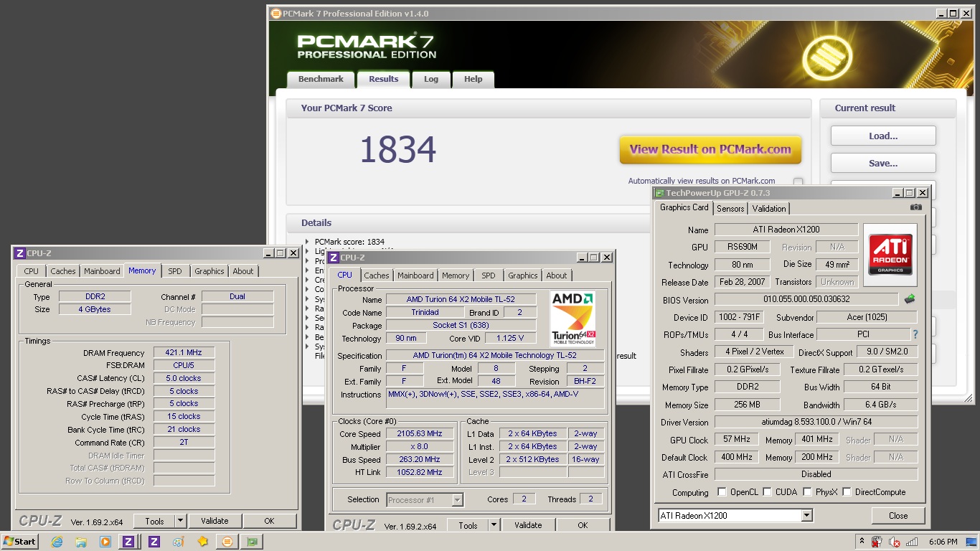Click the Save... button in PCMark
The image size is (980, 551).
click(883, 163)
